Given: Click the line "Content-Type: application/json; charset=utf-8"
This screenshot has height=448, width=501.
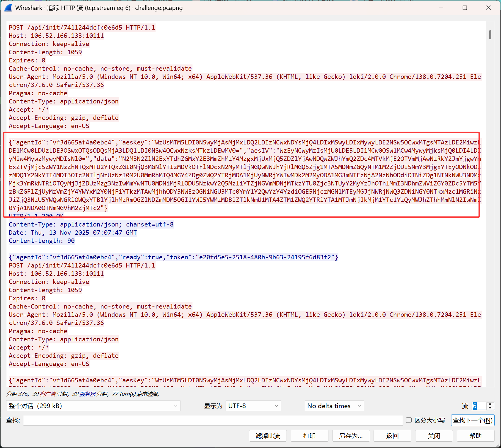Looking at the screenshot, I should [x=91, y=224].
